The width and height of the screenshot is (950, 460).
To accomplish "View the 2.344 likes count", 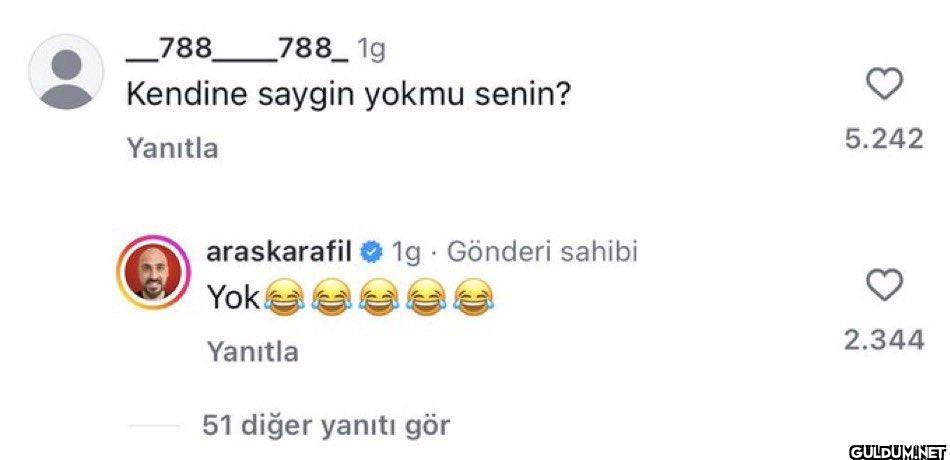I will [885, 340].
